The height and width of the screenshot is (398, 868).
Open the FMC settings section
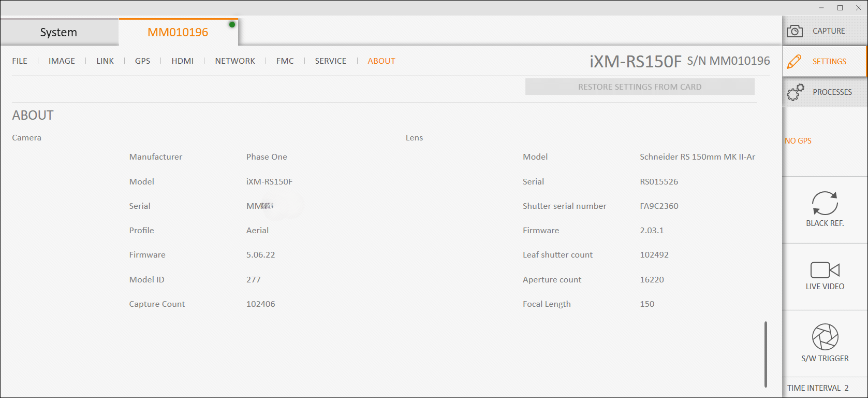(285, 61)
